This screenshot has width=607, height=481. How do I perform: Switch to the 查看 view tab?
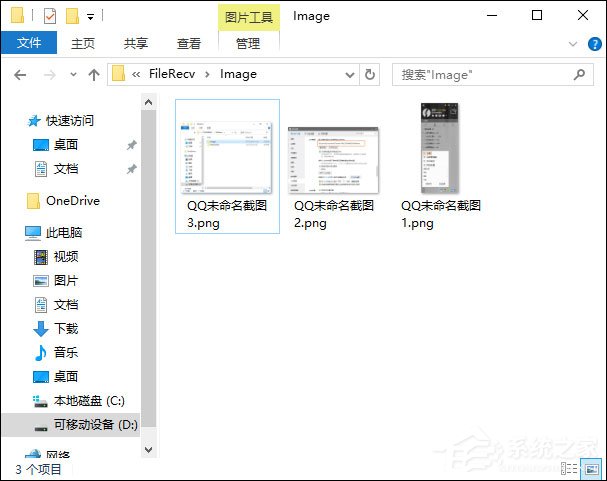click(x=189, y=43)
